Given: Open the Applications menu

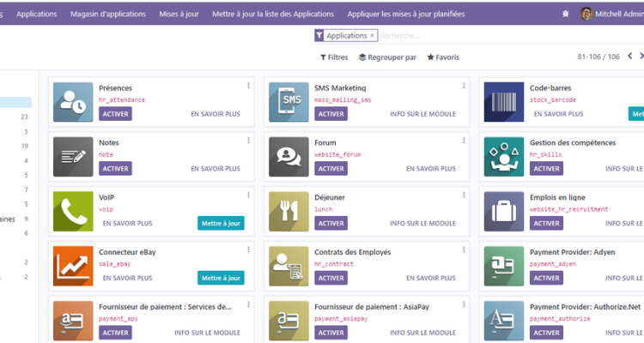Looking at the screenshot, I should coord(37,14).
